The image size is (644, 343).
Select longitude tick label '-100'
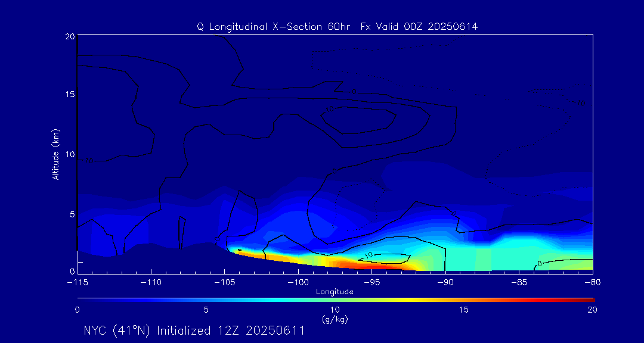pyautogui.click(x=299, y=283)
